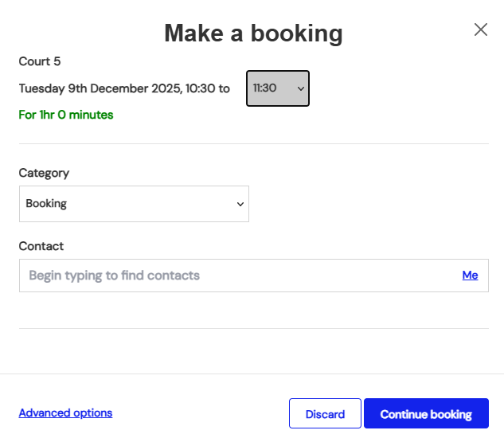The height and width of the screenshot is (442, 504).
Task: Focus the Contact search input field
Action: (239, 276)
